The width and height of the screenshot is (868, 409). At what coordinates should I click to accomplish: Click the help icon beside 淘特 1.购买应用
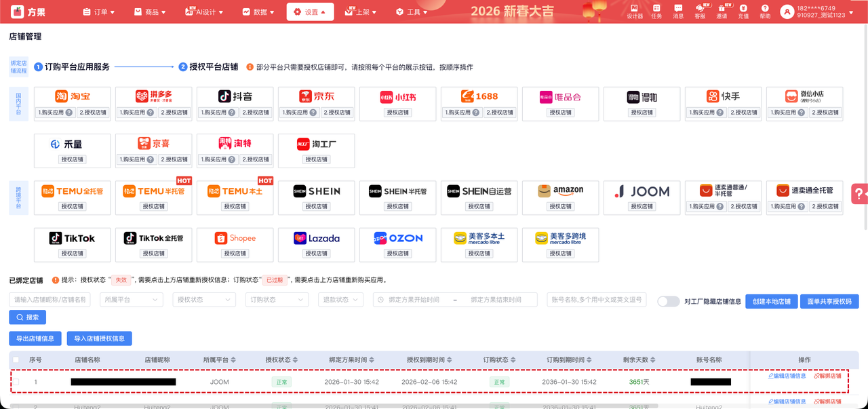tap(231, 159)
